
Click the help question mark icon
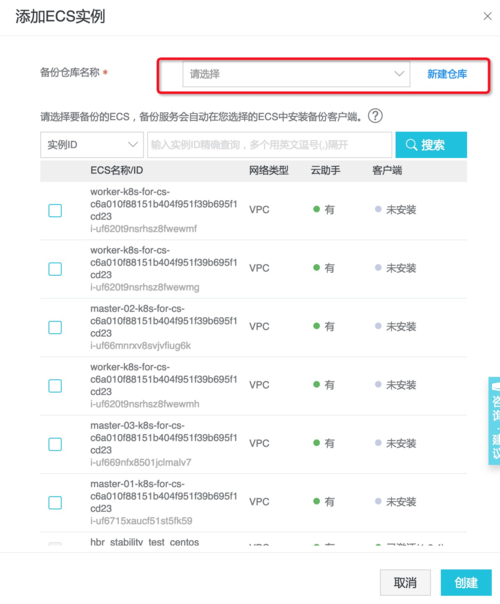click(375, 116)
